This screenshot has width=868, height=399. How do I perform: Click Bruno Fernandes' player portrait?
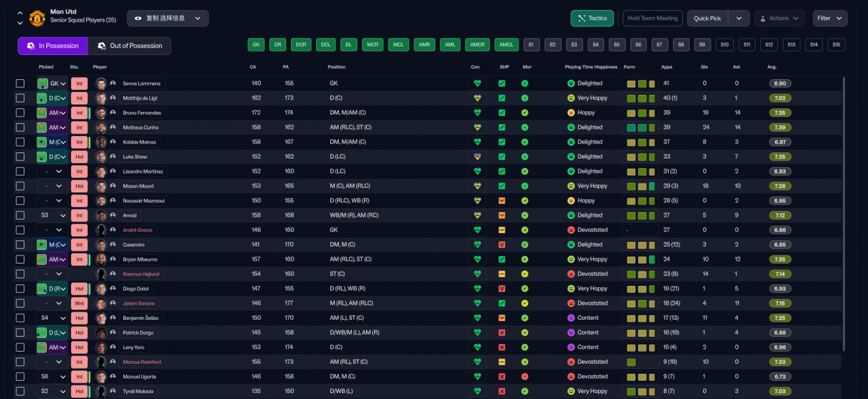click(101, 112)
